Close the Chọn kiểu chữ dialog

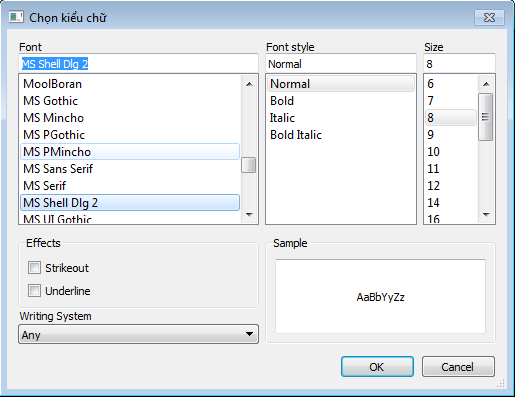pos(489,17)
